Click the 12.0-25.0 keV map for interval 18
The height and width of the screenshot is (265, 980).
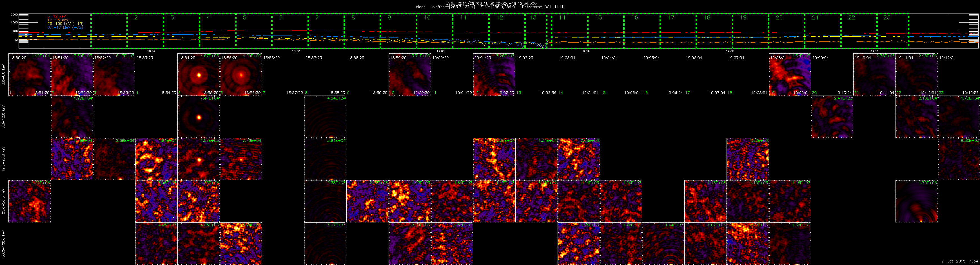[x=748, y=159]
